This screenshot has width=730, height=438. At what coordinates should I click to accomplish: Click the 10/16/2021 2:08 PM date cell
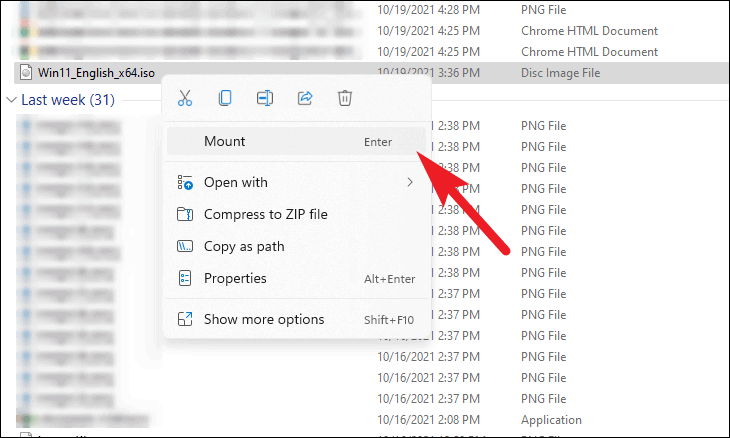428,420
